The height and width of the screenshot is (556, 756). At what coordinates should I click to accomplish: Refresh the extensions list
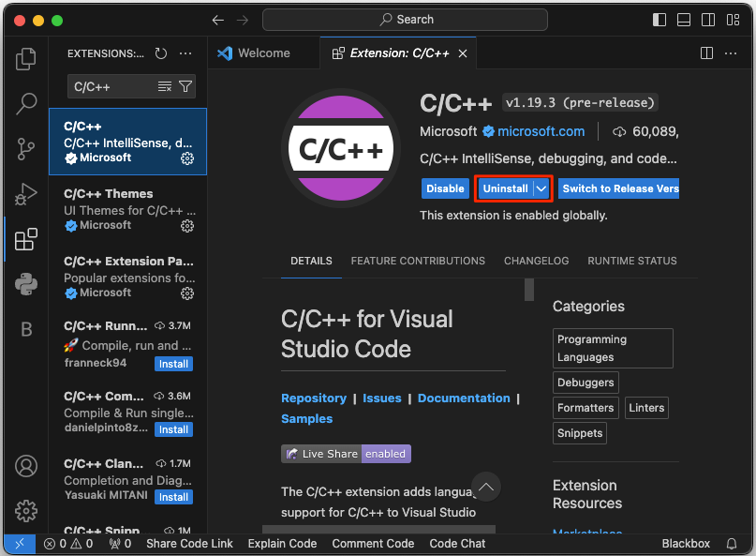[161, 53]
